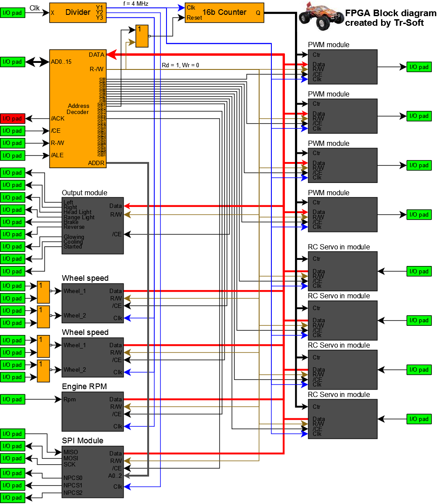Click the "FPGA Block diagram" title text
The image size is (437, 504).
coord(390,13)
